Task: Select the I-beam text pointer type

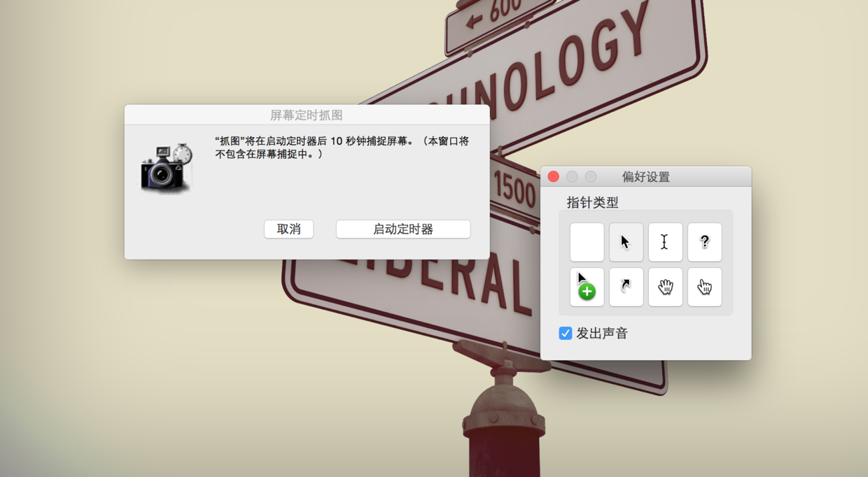Action: point(664,242)
